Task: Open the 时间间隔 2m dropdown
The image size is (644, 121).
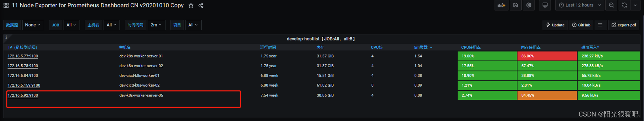Action: 156,25
